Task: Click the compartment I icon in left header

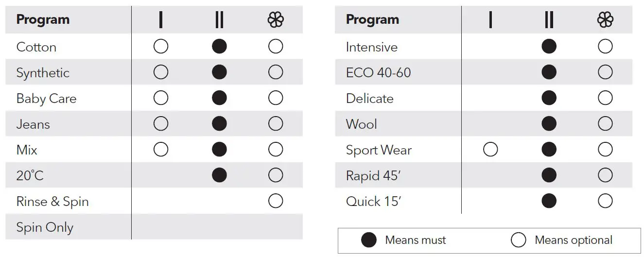Action: (161, 20)
